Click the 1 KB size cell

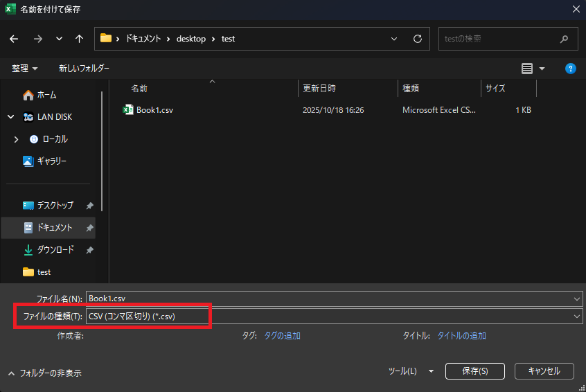(523, 110)
